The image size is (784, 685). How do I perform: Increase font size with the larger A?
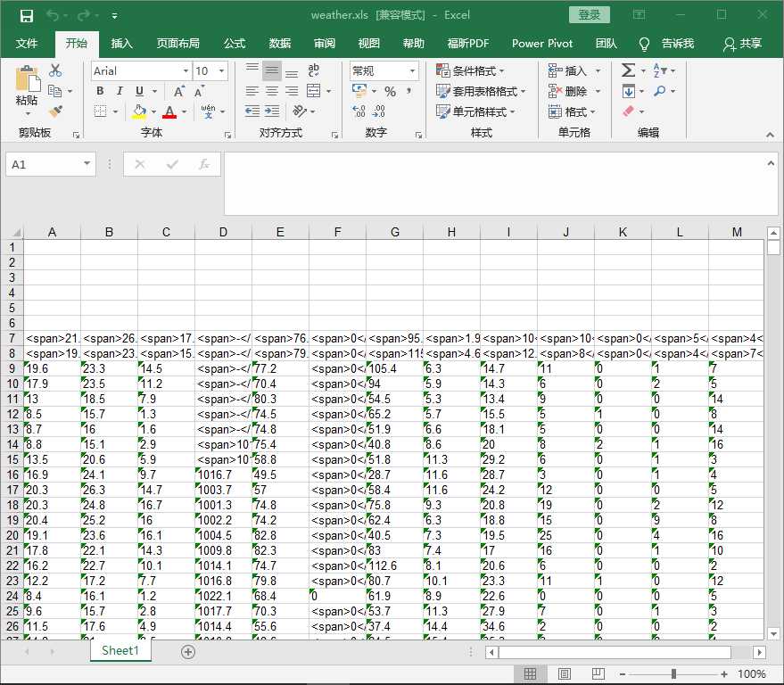coord(178,92)
